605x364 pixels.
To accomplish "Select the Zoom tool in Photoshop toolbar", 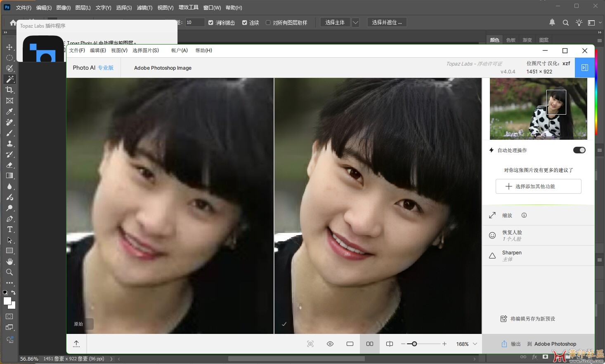I will (9, 272).
